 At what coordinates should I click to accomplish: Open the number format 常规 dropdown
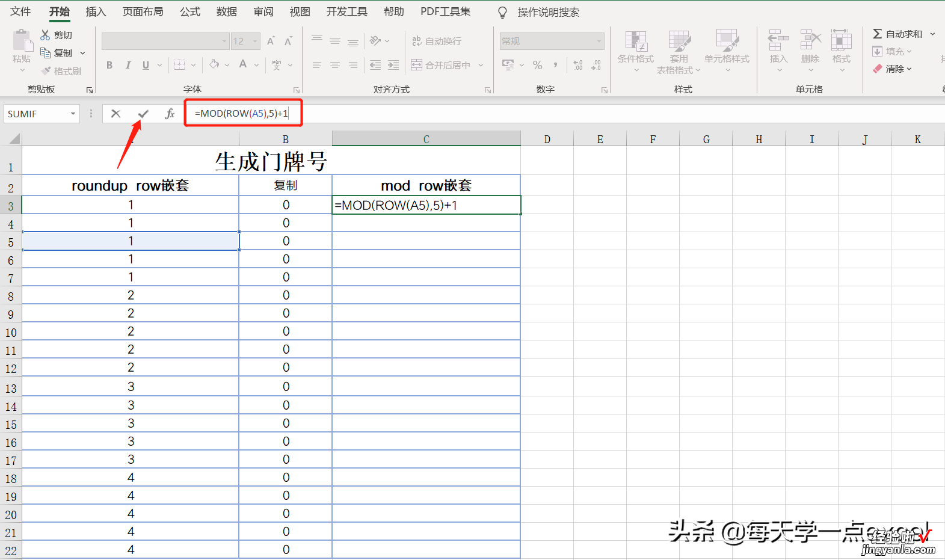click(599, 42)
